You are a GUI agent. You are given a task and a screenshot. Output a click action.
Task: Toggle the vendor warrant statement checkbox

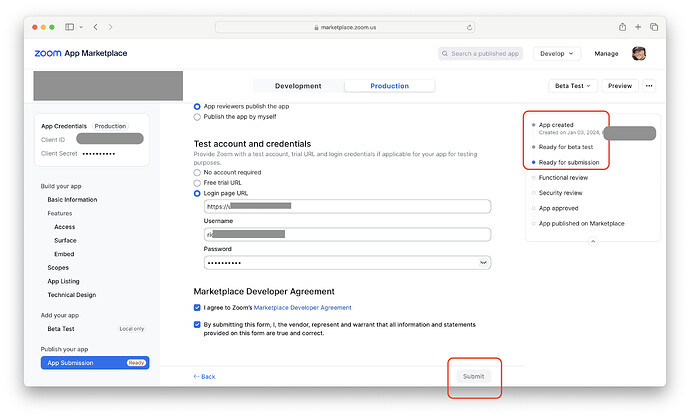pos(197,325)
